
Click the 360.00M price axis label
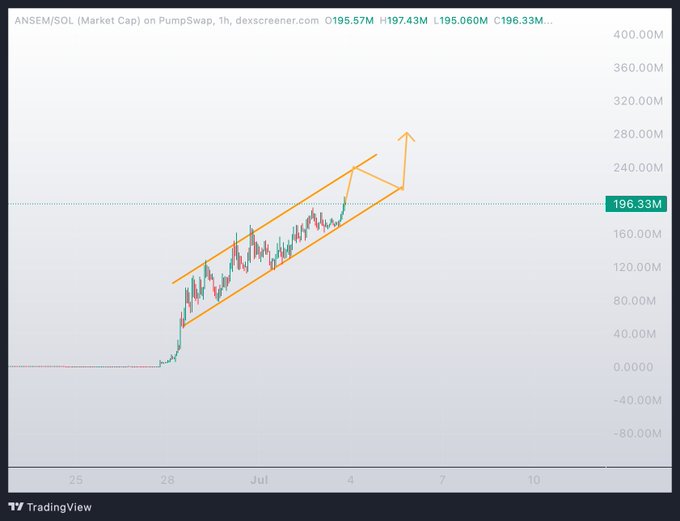tap(638, 68)
